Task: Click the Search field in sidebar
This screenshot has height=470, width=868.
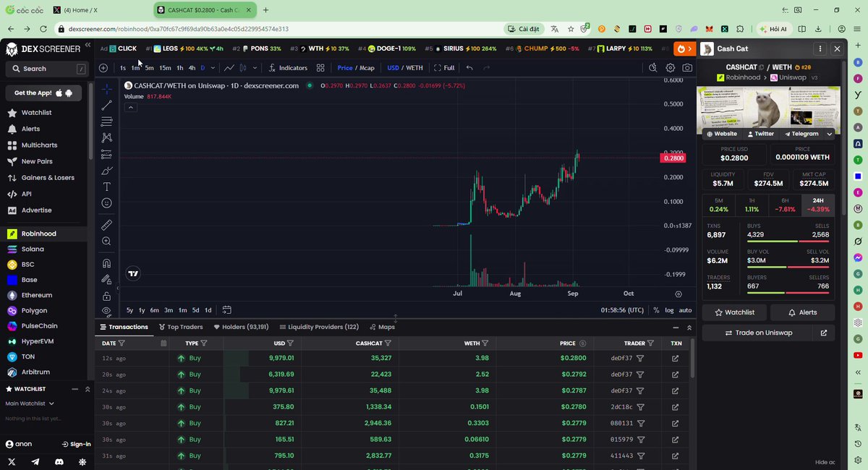Action: point(46,69)
